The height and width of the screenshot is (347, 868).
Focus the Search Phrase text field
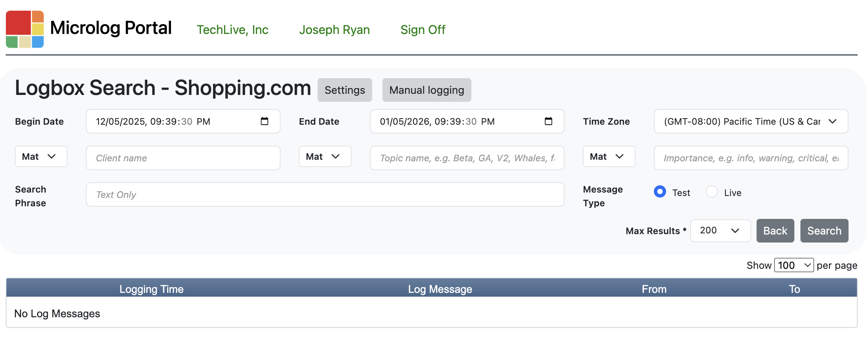coord(325,194)
